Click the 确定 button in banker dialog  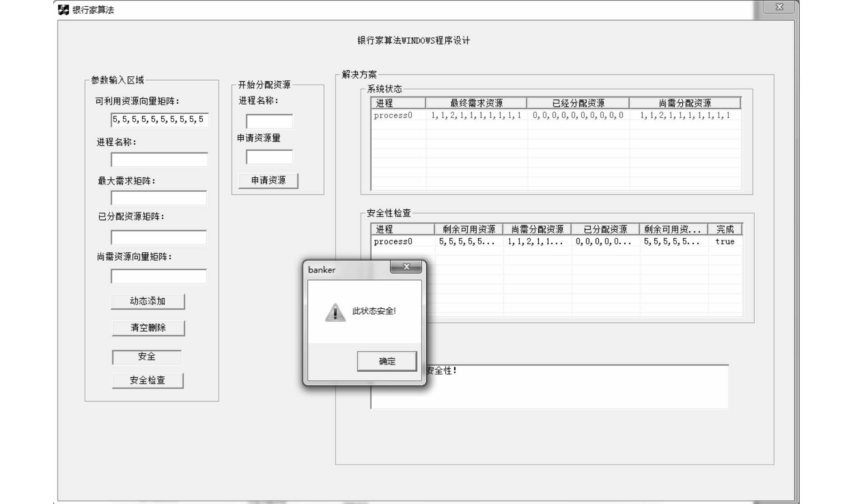pos(387,361)
